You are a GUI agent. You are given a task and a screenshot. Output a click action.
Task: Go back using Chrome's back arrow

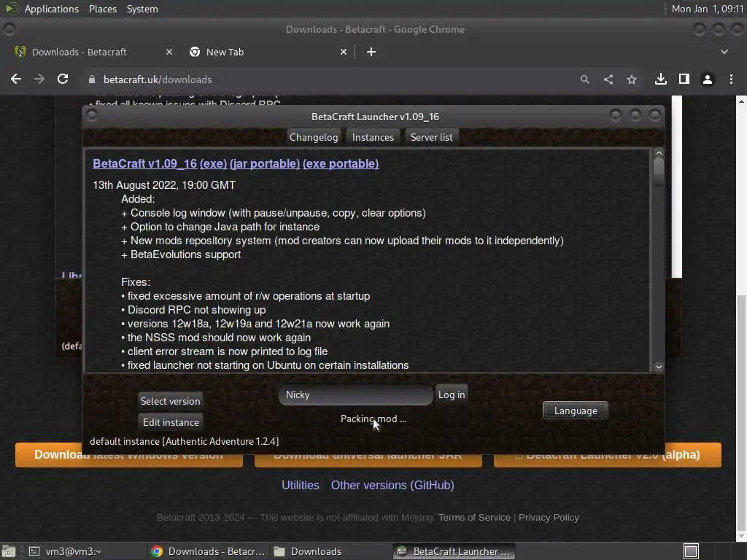point(16,79)
